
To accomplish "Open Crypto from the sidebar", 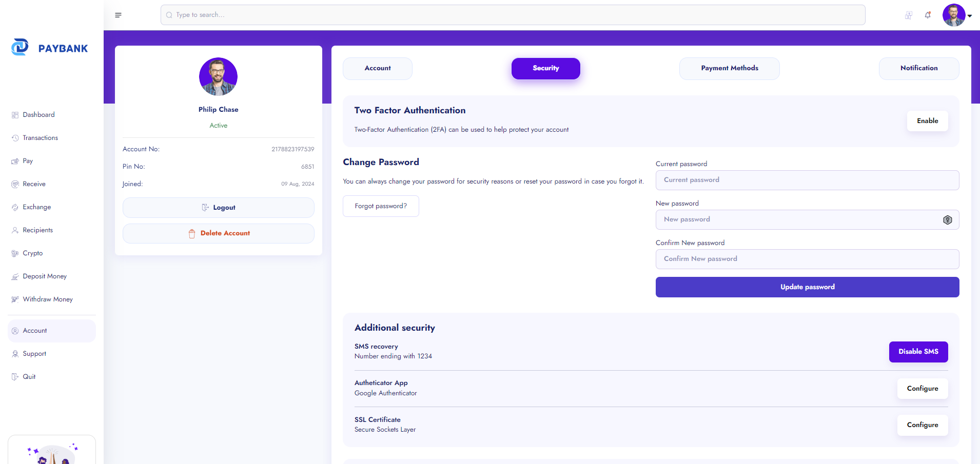I will pos(32,253).
